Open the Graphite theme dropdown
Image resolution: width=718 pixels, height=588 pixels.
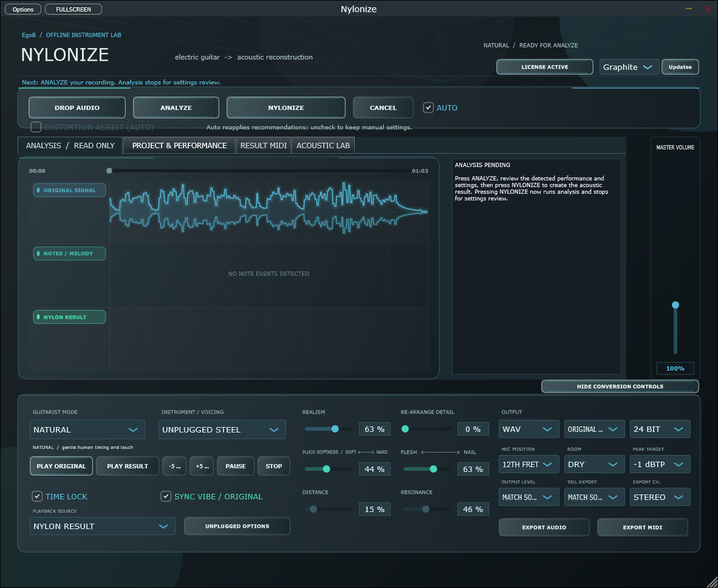pyautogui.click(x=629, y=67)
